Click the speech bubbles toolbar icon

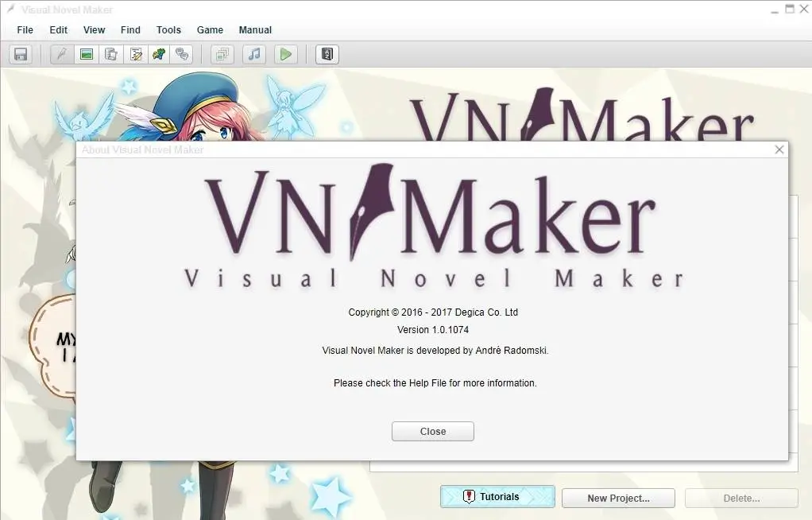182,54
